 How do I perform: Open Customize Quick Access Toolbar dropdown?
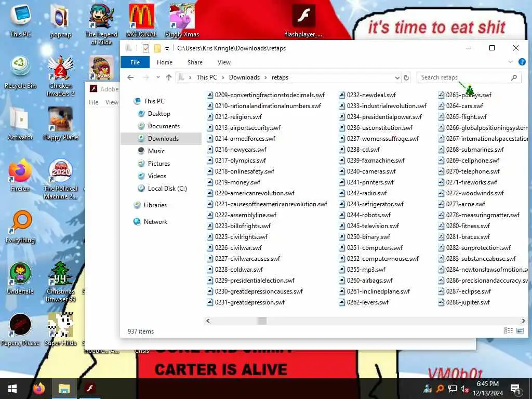point(167,48)
